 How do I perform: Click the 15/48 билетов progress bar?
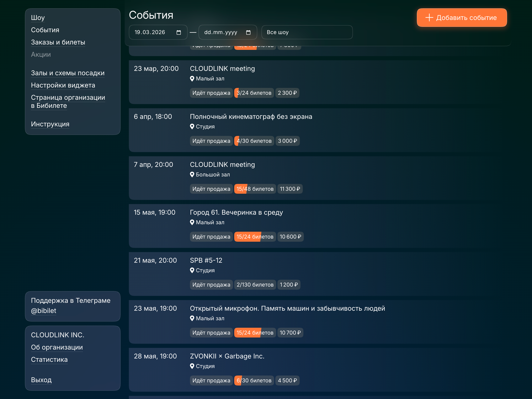click(255, 189)
